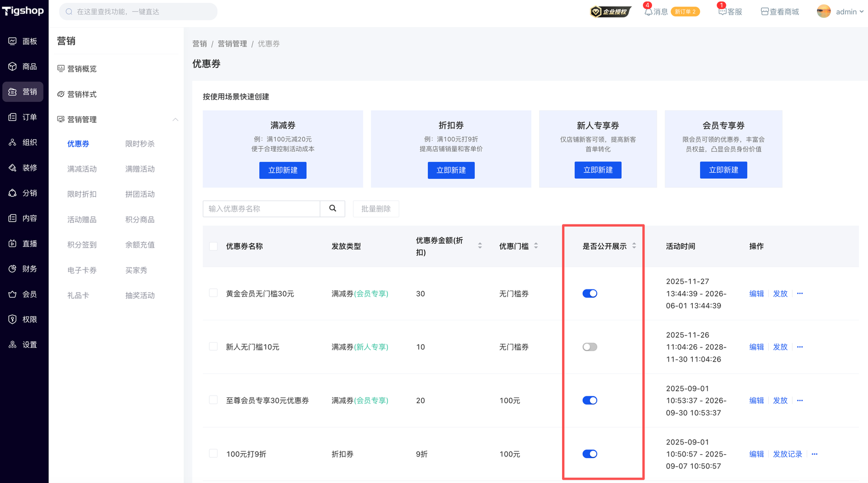Click the view store icon
868x483 pixels.
pyautogui.click(x=764, y=11)
